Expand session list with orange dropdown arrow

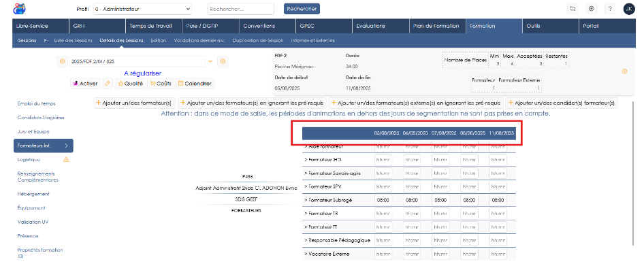210,62
